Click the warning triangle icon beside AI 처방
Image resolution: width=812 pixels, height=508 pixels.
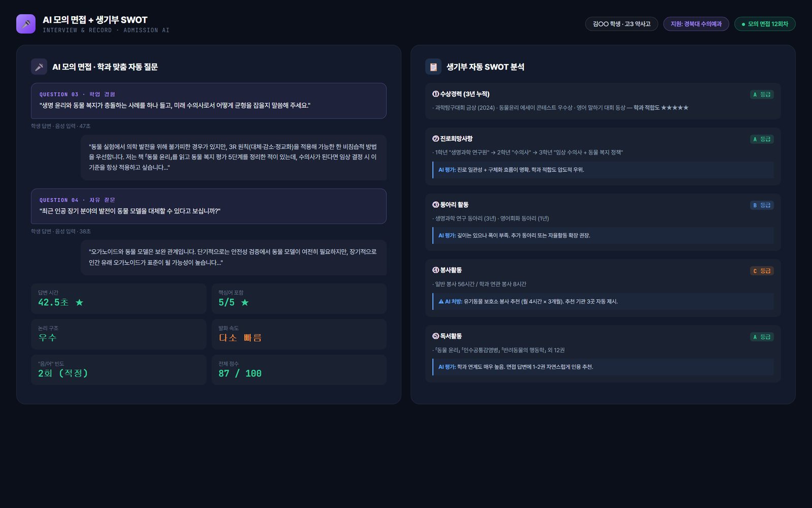pyautogui.click(x=441, y=301)
